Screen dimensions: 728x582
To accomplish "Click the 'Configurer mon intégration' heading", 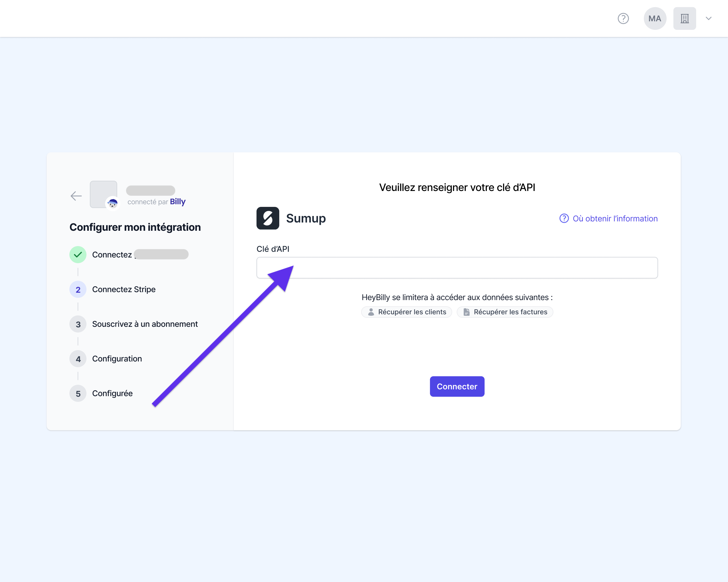I will [135, 227].
